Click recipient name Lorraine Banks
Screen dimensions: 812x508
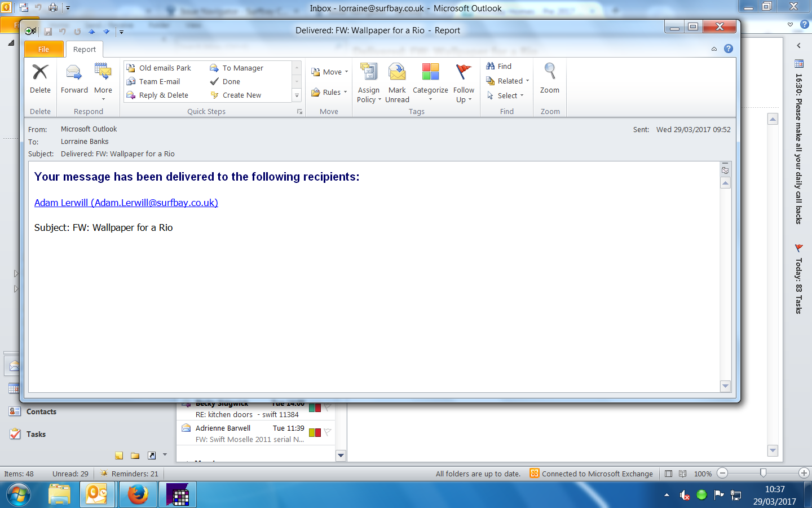pos(85,142)
